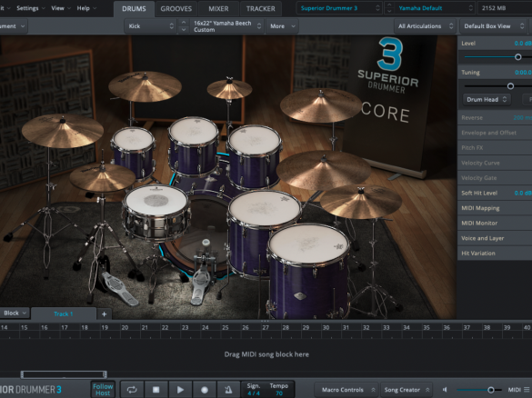Click the hi-hat cymbals
This screenshot has width=532, height=398.
coord(102,177)
